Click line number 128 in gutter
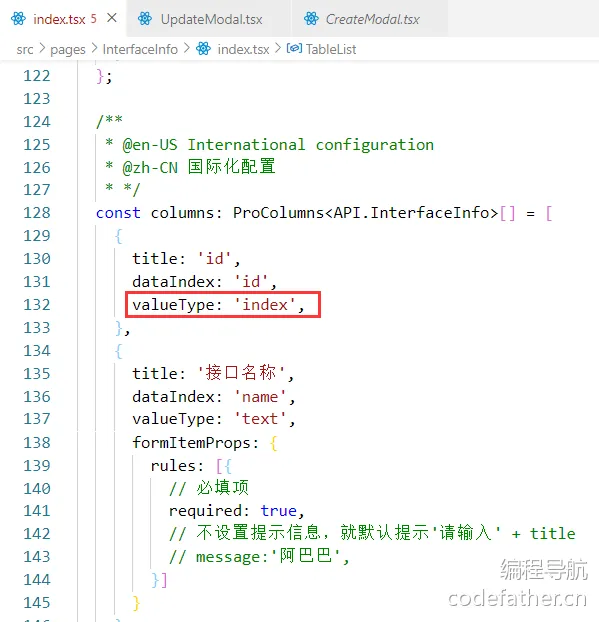The height and width of the screenshot is (622, 599). (x=37, y=213)
